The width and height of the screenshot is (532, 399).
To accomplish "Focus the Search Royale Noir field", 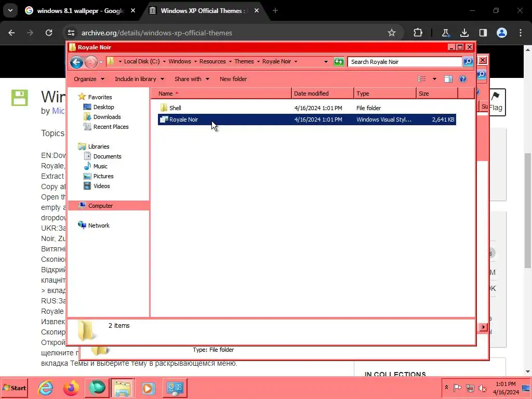I will click(404, 62).
